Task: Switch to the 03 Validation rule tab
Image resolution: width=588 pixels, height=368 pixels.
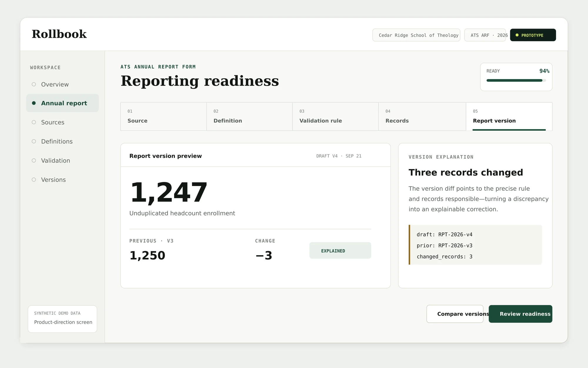Action: click(335, 117)
